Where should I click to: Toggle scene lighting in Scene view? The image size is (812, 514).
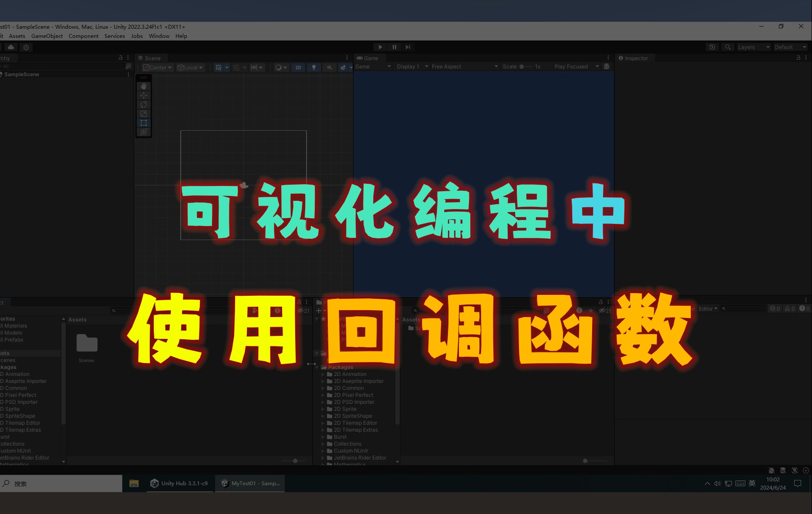(313, 68)
